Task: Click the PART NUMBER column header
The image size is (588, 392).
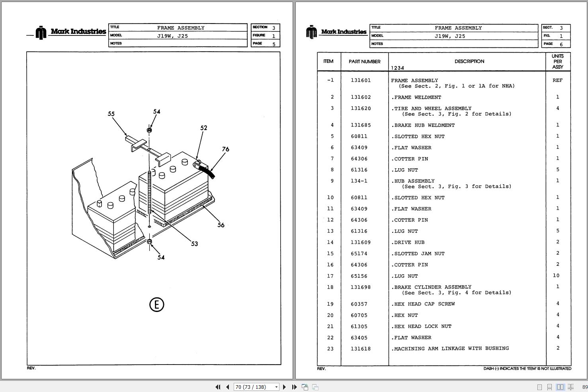Action: click(x=365, y=62)
